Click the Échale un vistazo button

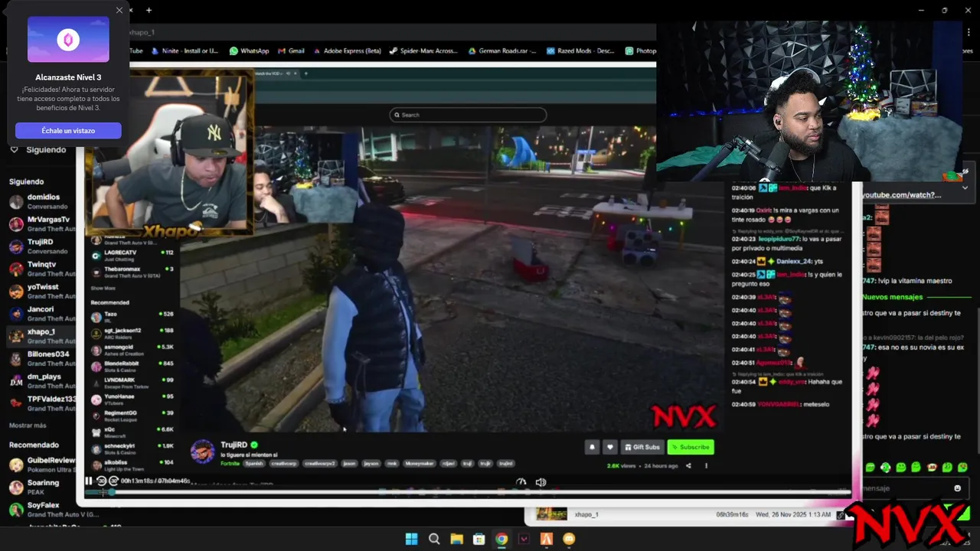point(68,131)
